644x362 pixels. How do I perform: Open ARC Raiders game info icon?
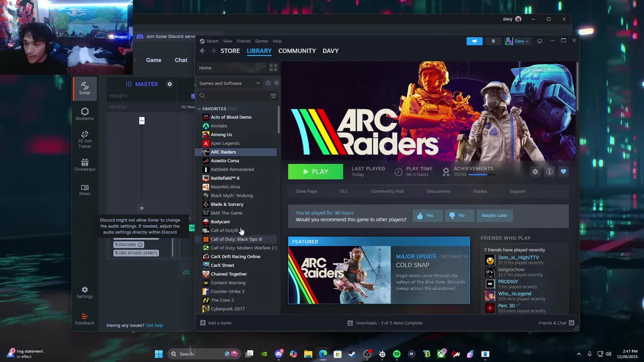pyautogui.click(x=549, y=171)
